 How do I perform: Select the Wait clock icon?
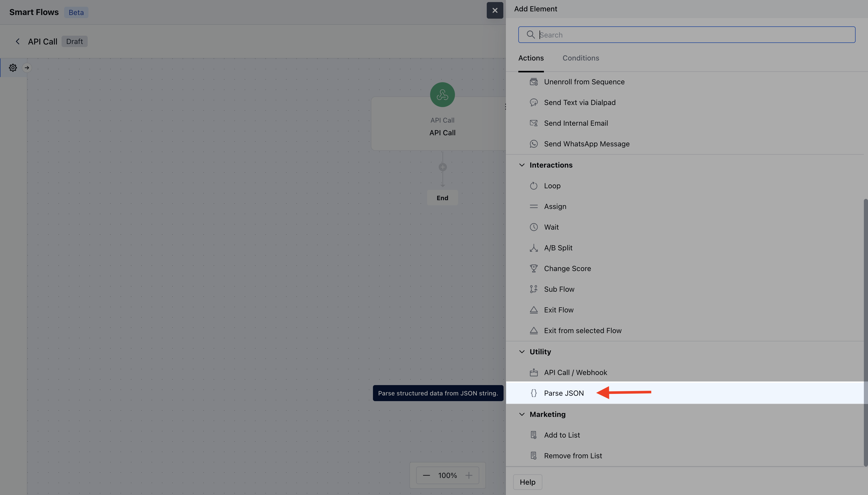tap(534, 227)
